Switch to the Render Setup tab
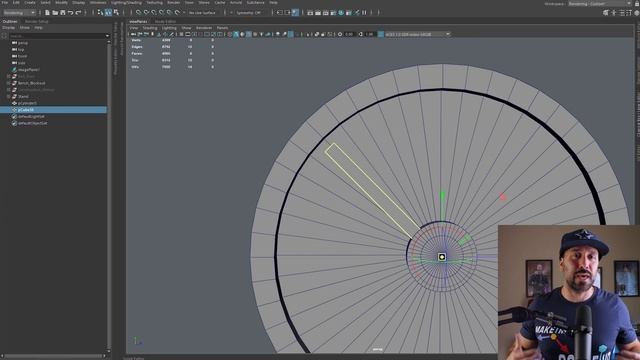Screen dimensions: 640x360 coord(37,21)
